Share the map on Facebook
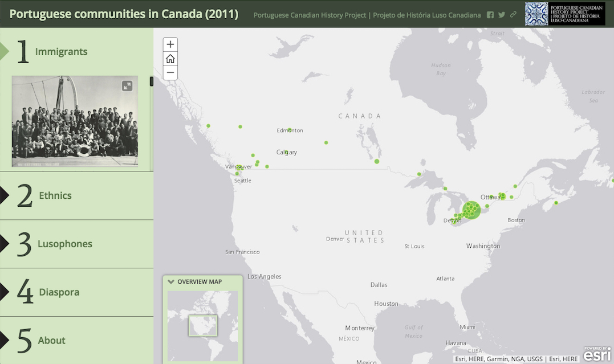The height and width of the screenshot is (364, 614). click(490, 15)
